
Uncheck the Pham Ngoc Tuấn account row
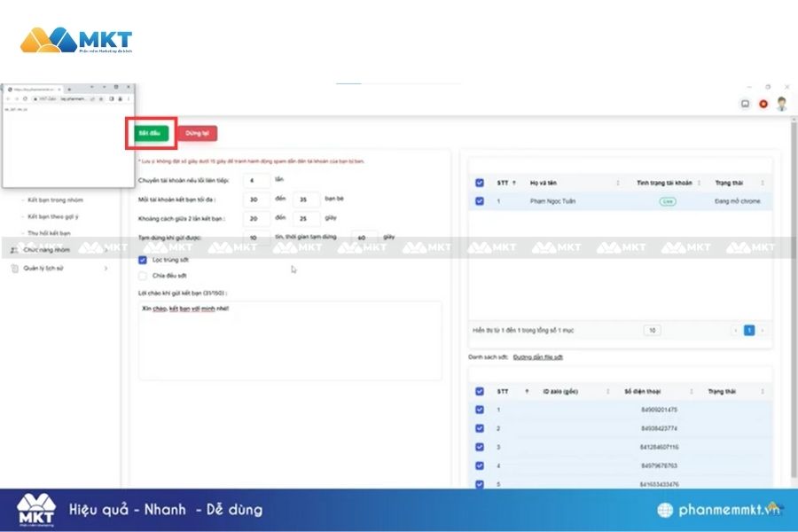coord(480,201)
